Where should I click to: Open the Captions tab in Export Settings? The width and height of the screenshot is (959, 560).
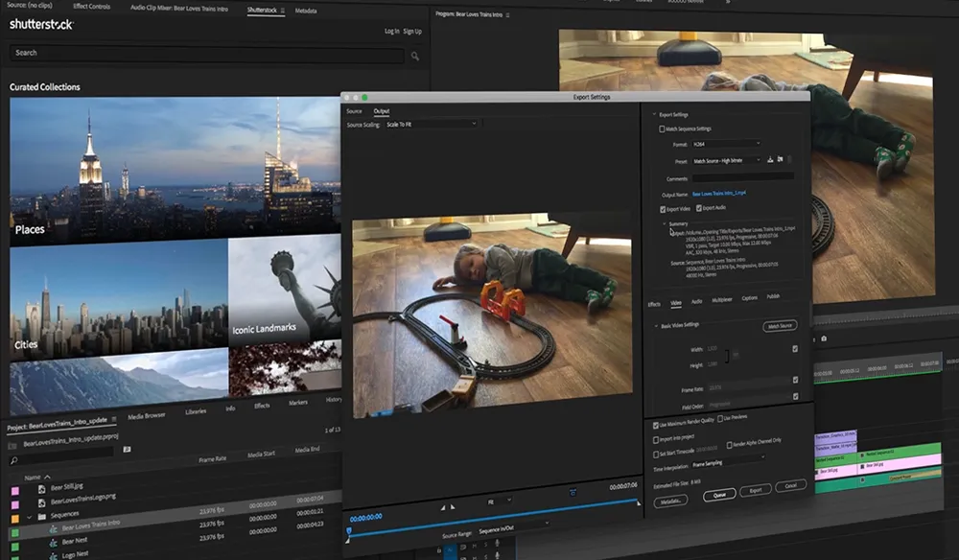(x=749, y=297)
